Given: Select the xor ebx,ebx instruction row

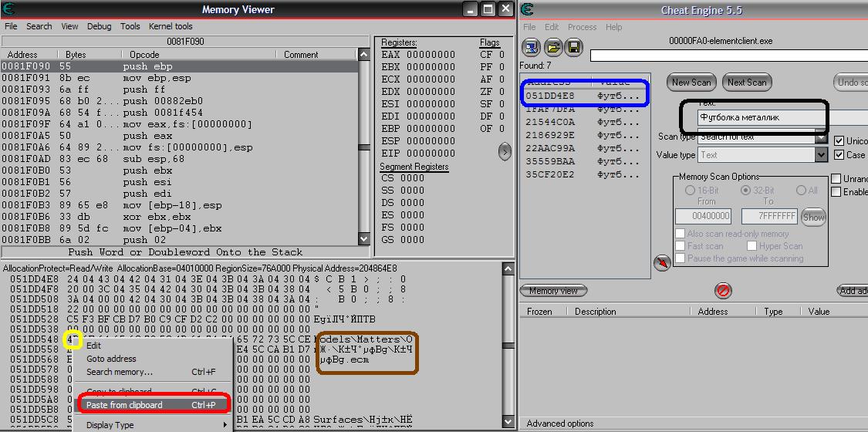Looking at the screenshot, I should coord(179,217).
